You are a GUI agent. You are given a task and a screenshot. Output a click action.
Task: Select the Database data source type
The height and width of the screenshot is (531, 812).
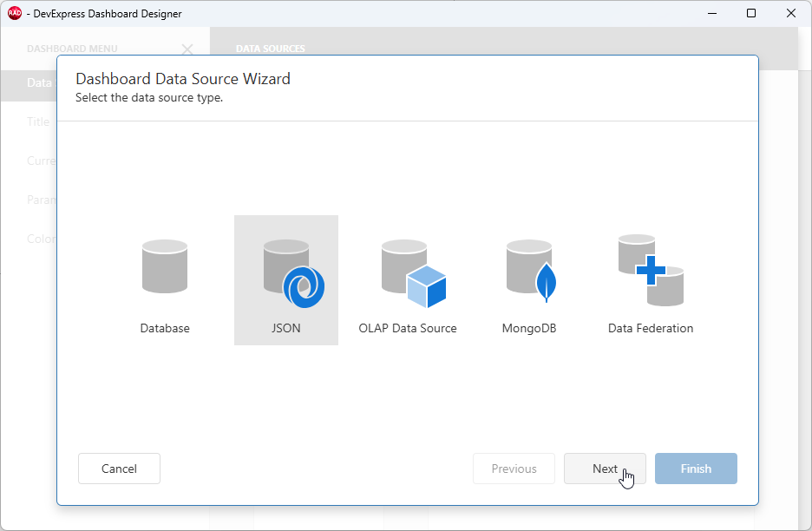click(x=164, y=279)
